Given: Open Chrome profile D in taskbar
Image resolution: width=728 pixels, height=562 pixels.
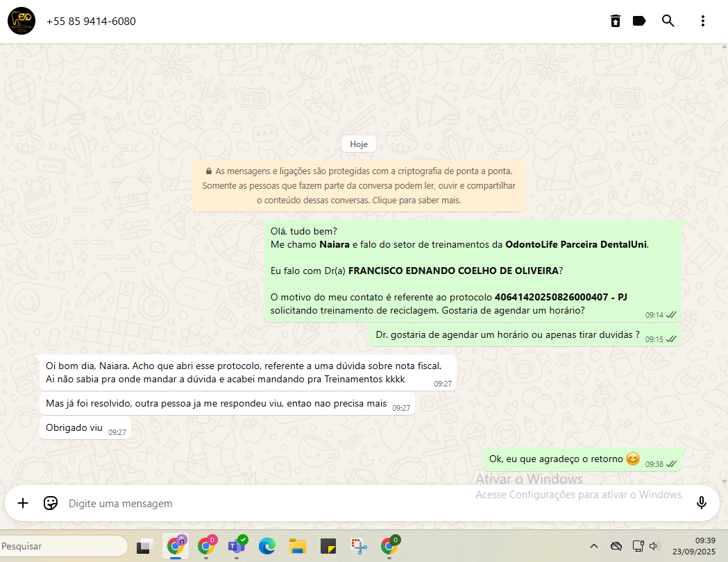Looking at the screenshot, I should tap(207, 546).
